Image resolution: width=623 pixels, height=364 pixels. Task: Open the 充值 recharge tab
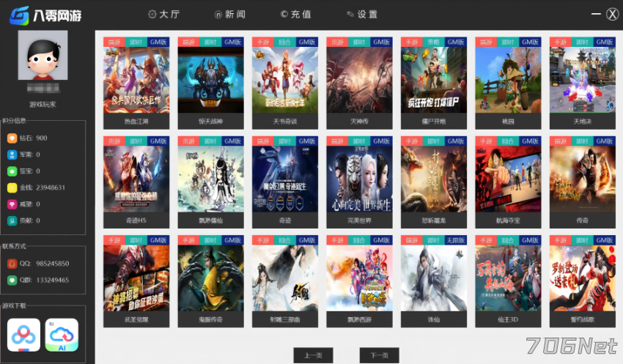click(295, 15)
